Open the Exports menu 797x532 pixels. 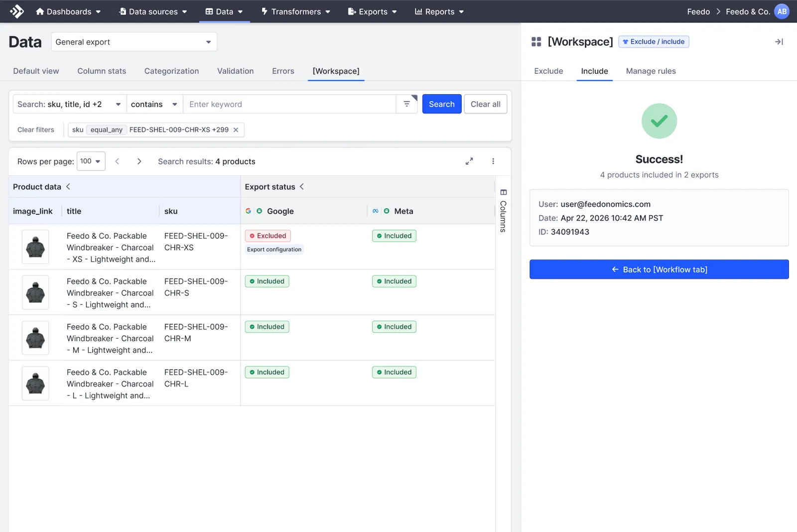373,11
